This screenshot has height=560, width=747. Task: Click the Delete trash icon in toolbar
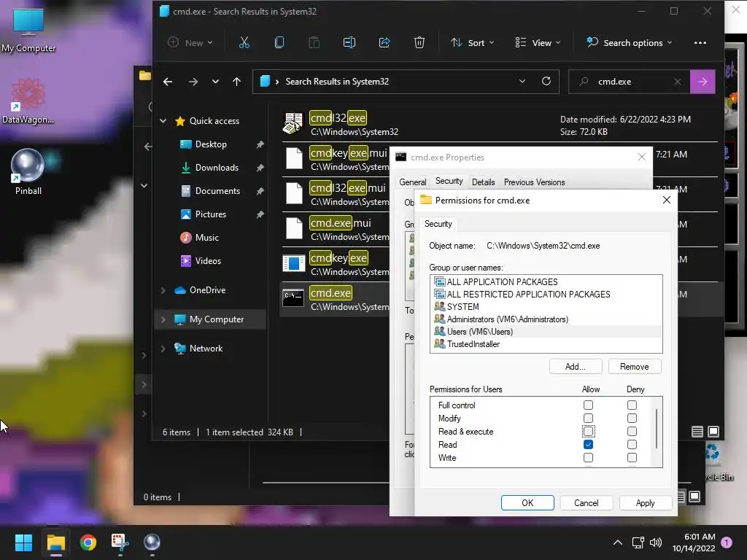(419, 43)
